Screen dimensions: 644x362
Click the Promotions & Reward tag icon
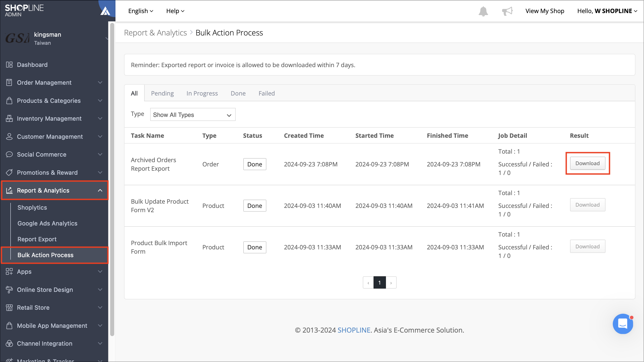pyautogui.click(x=9, y=172)
